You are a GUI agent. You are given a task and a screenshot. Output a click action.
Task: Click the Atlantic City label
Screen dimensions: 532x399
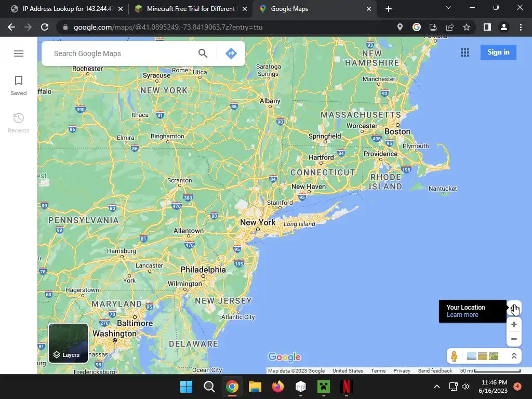238,317
